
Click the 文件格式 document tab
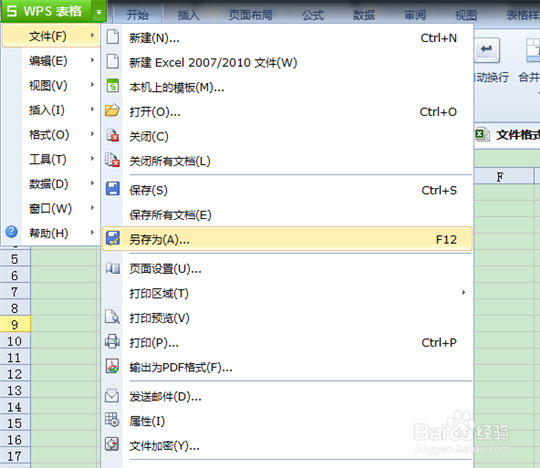click(x=507, y=135)
